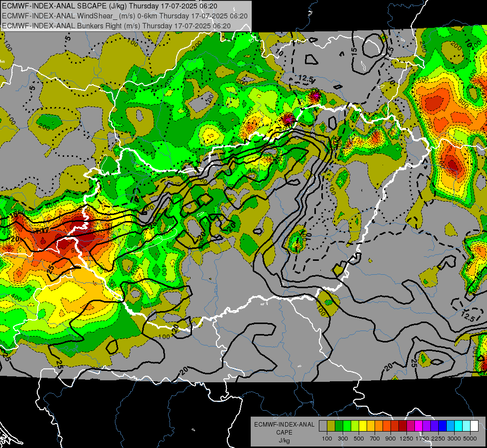Screen dimensions: 487x448
Task: Click the SBCAPE (J/kg) header line
Action: [109, 6]
